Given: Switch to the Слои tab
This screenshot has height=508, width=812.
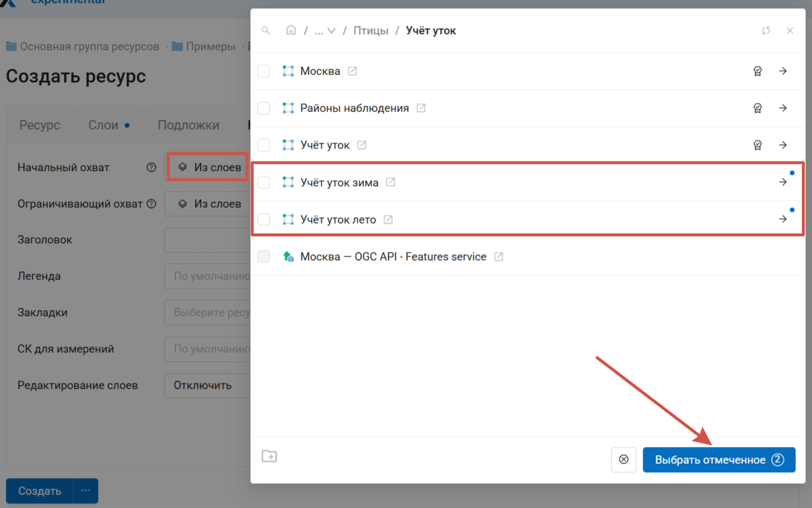Looking at the screenshot, I should point(108,125).
